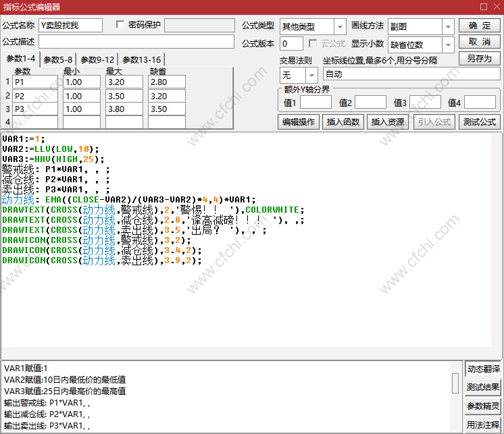Switch to the 参数9-12 tab
504x434 pixels.
(x=97, y=59)
